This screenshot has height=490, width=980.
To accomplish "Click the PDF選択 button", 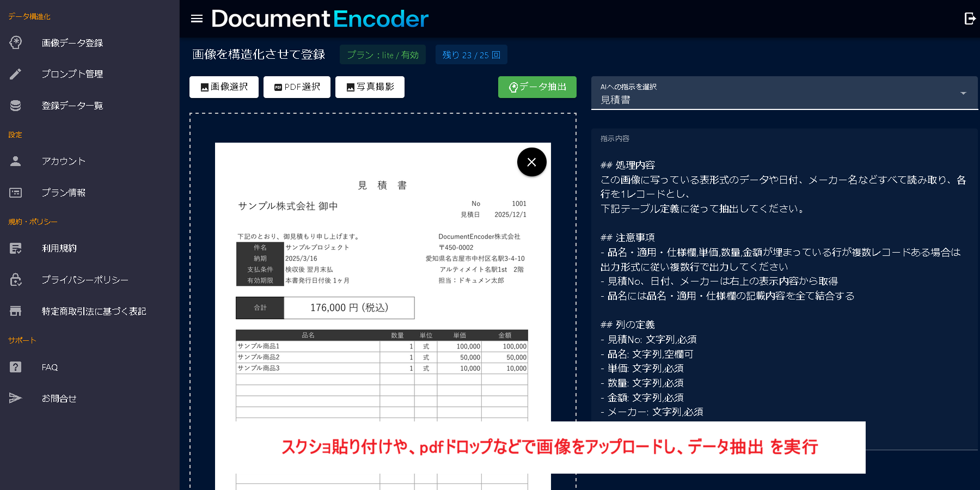I will coord(297,87).
